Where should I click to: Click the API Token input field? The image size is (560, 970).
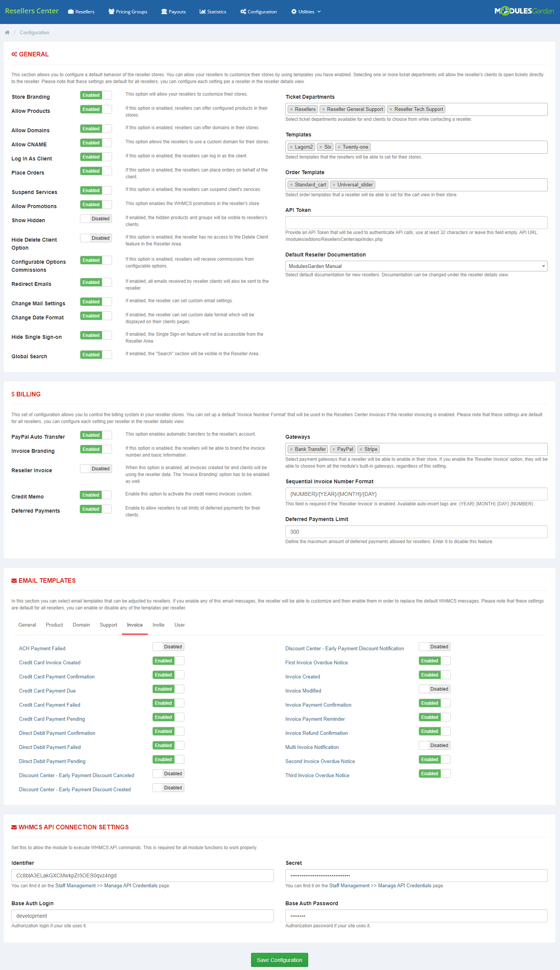(416, 223)
